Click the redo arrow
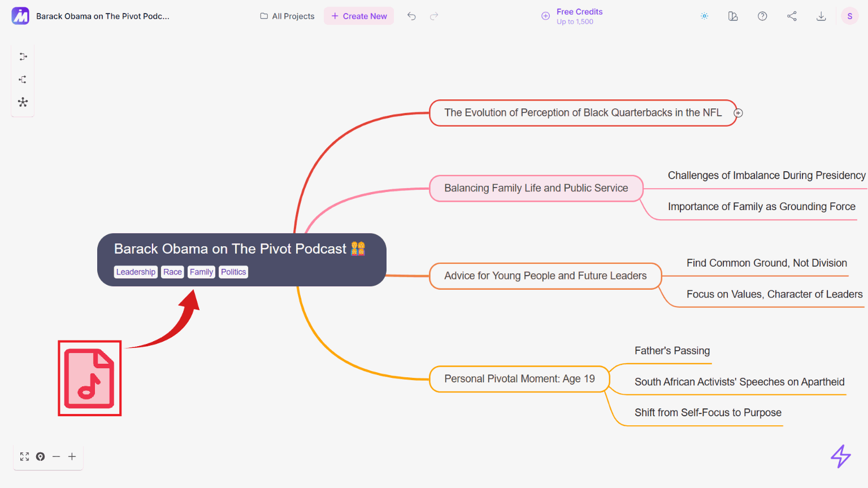The width and height of the screenshot is (868, 488). coord(434,16)
